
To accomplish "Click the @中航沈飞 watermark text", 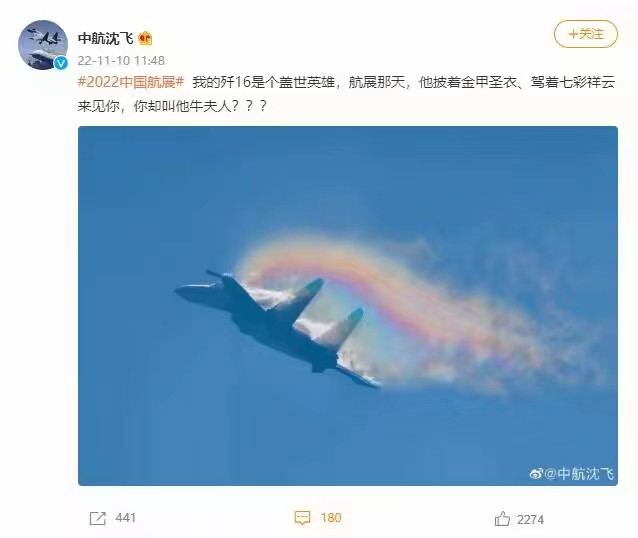I will click(x=579, y=474).
